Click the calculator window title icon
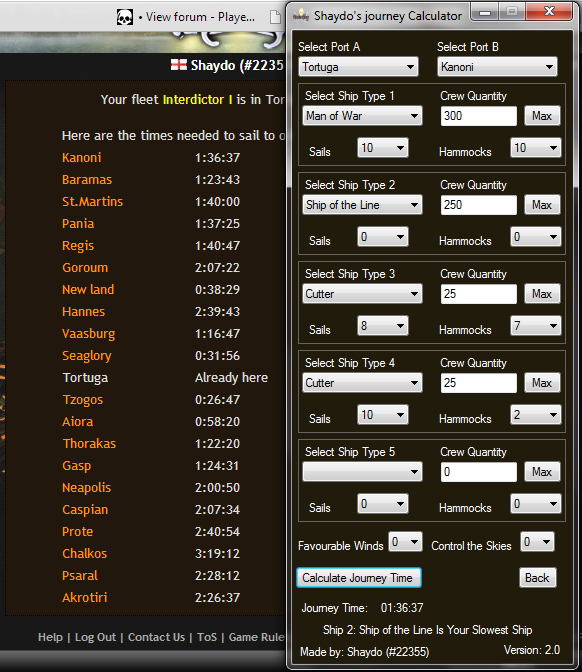Viewport: 582px width, 672px height. [x=301, y=16]
